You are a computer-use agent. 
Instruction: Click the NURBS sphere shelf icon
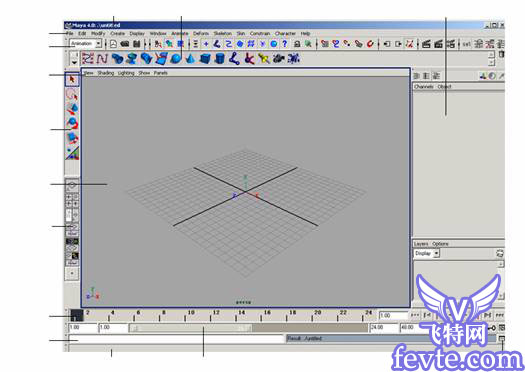(x=176, y=59)
